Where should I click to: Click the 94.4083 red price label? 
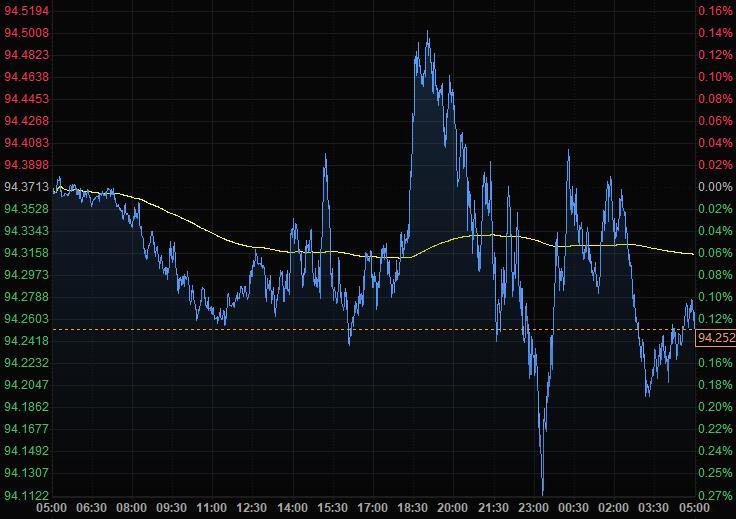pyautogui.click(x=27, y=143)
